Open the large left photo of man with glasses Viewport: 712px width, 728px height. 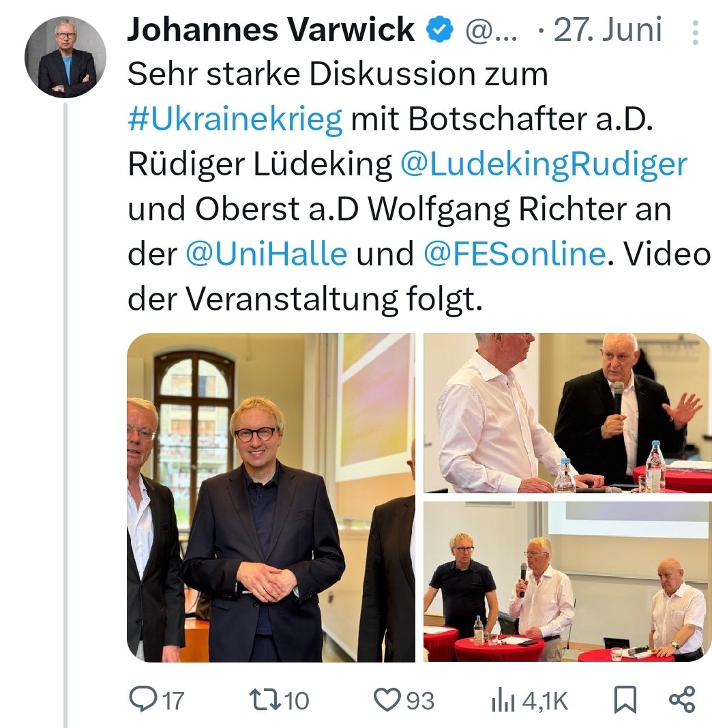pos(271,497)
